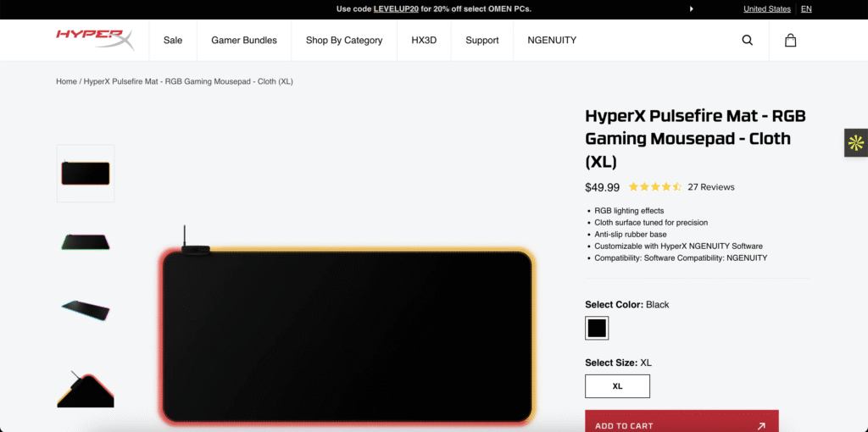Select the third side-angle mousepad thumbnail

(x=86, y=311)
